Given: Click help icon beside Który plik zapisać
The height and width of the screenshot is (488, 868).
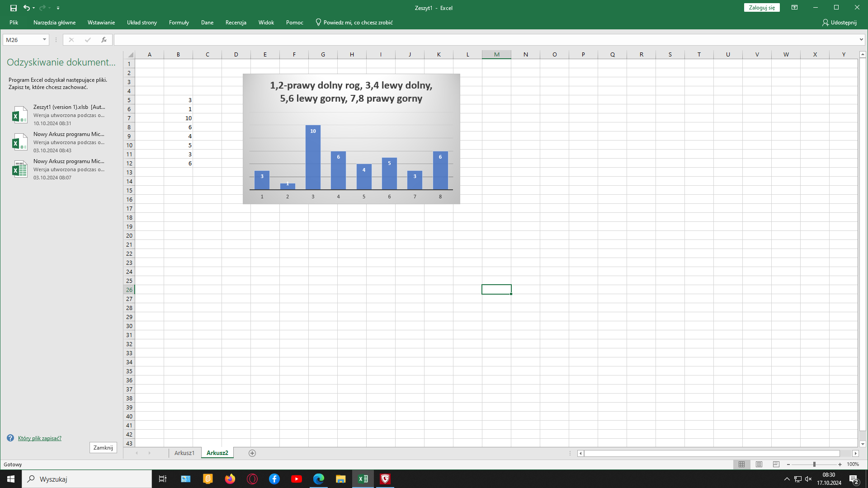Looking at the screenshot, I should coord(10,438).
